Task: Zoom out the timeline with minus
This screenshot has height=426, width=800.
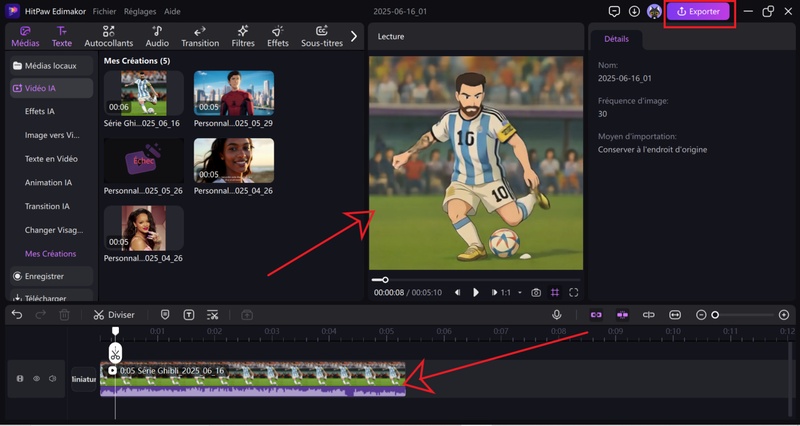Action: coord(701,315)
